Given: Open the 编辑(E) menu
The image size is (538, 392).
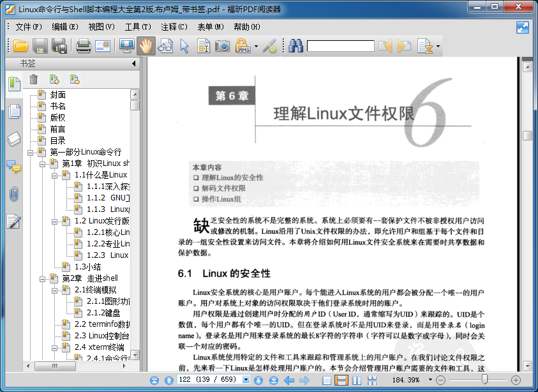Looking at the screenshot, I should [65, 27].
